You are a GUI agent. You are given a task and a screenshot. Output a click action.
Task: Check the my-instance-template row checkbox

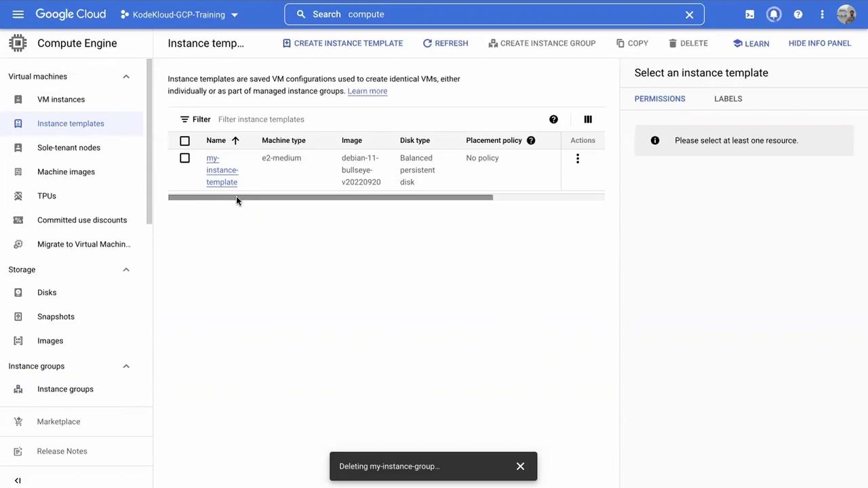pos(184,158)
